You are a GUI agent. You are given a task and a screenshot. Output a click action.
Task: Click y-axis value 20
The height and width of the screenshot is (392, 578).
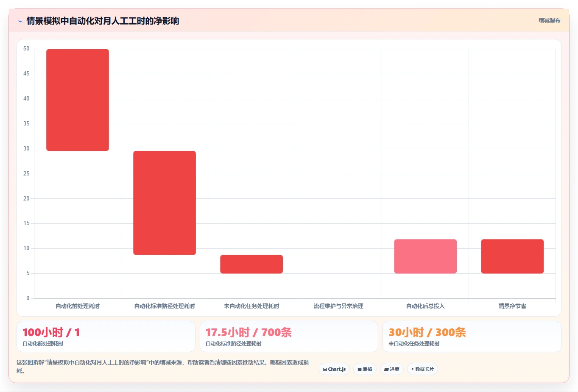pyautogui.click(x=26, y=199)
